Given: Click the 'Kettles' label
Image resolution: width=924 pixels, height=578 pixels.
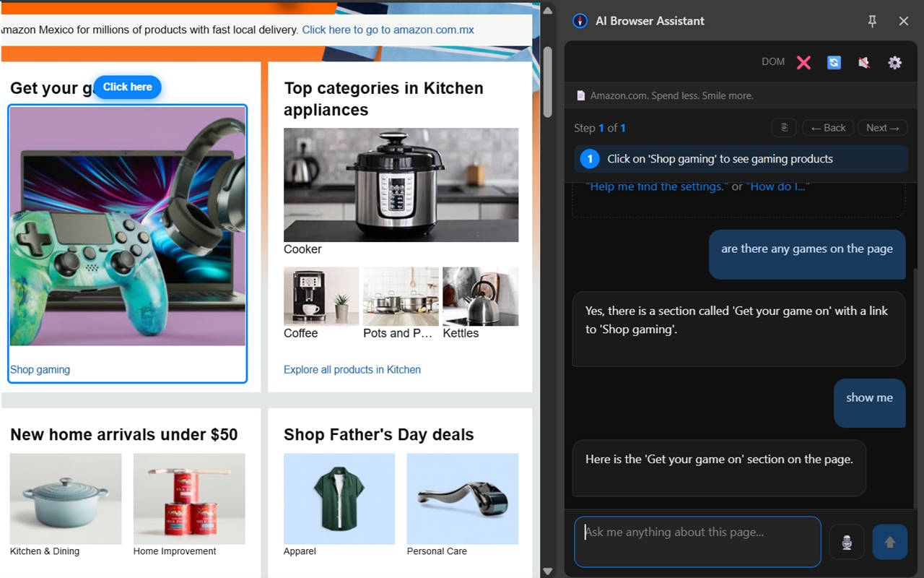Looking at the screenshot, I should 461,333.
